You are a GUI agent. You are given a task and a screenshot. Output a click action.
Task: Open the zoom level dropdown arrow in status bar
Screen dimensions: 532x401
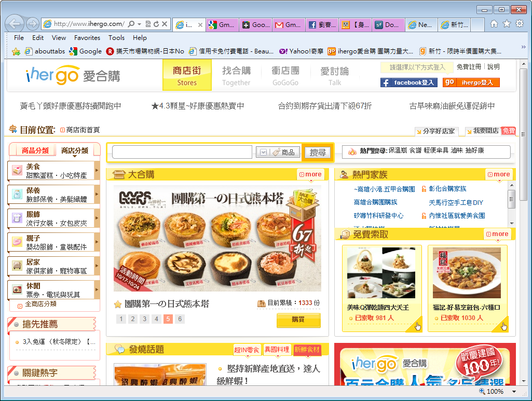point(514,392)
